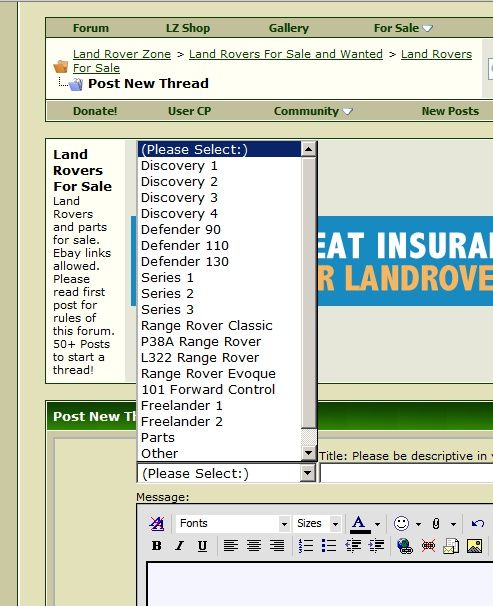Open the Forum nav link

91,28
